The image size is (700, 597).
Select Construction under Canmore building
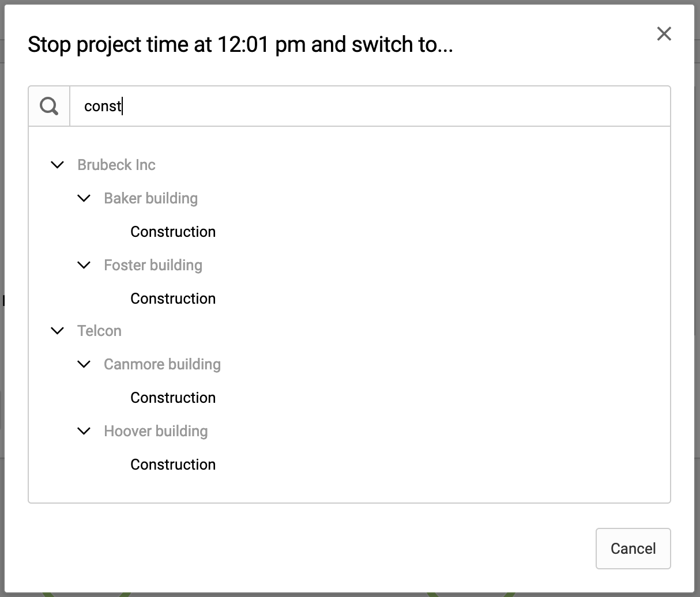(x=173, y=398)
